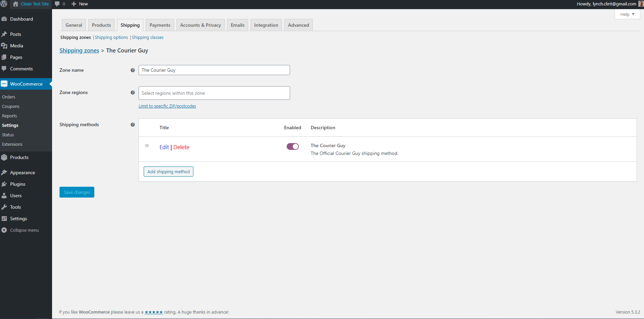The height and width of the screenshot is (319, 644).
Task: Click the WordPress logo icon
Action: pos(4,4)
